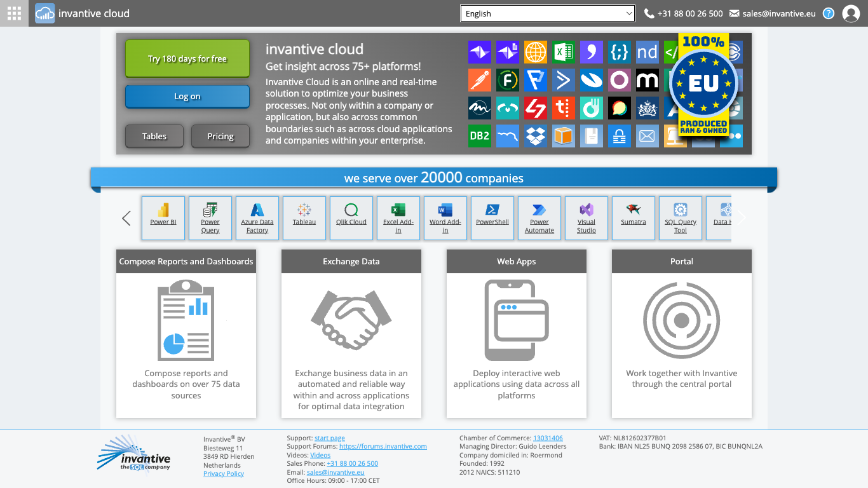The width and height of the screenshot is (868, 488).
Task: Open the Tableau tile
Action: tap(304, 218)
